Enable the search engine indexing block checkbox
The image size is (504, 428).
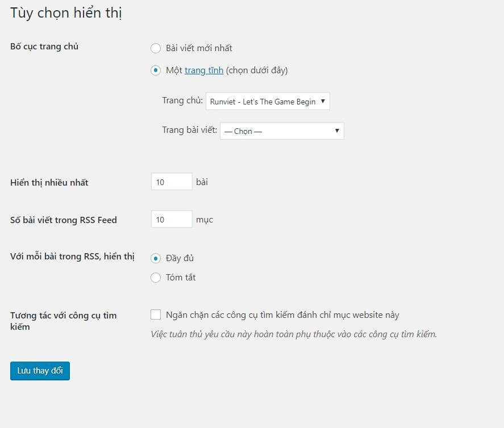[x=156, y=314]
